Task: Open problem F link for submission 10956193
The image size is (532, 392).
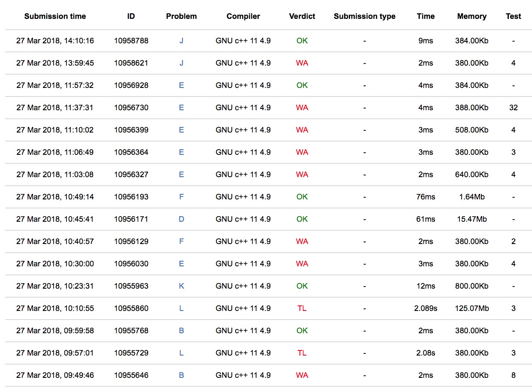Action: click(181, 197)
